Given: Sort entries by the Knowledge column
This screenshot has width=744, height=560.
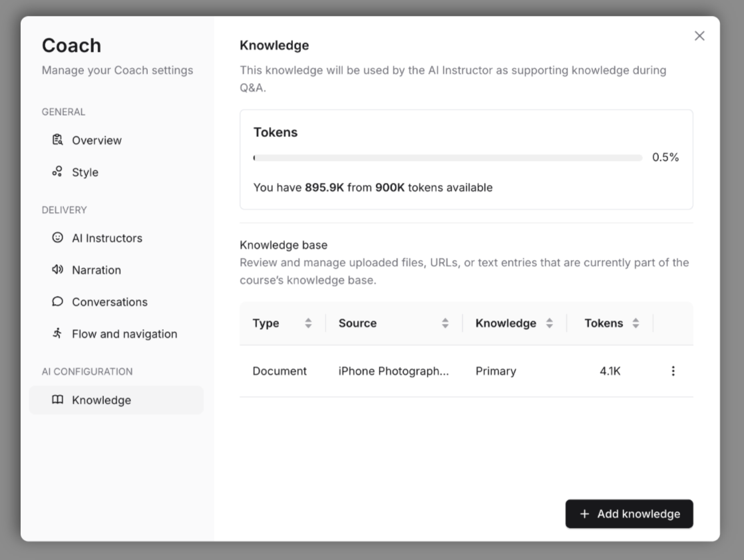Looking at the screenshot, I should (x=549, y=323).
